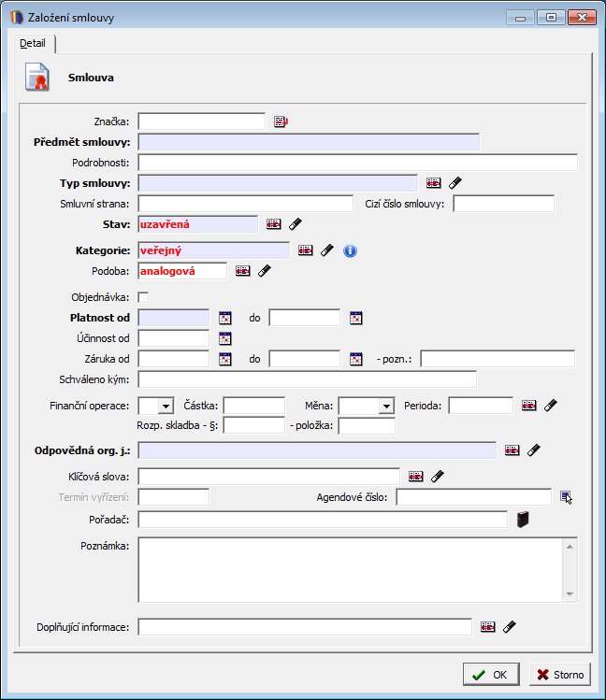Image resolution: width=606 pixels, height=700 pixels.
Task: Focus the Cizí číslo smlouvy field
Action: [504, 204]
